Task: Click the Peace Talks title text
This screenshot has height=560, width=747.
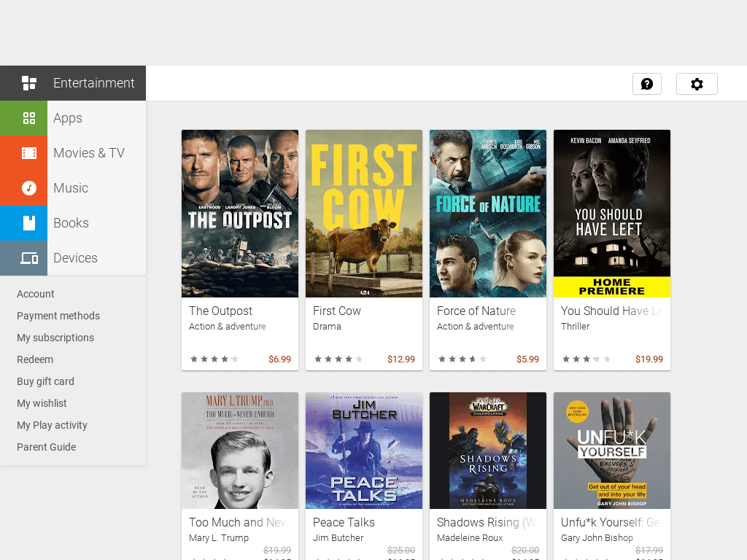Action: click(x=344, y=522)
